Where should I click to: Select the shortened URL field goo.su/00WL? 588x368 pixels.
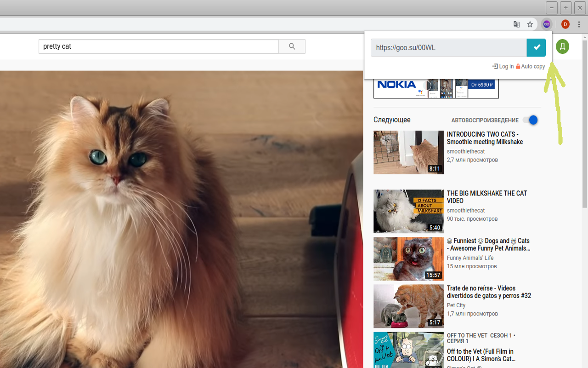(x=448, y=47)
